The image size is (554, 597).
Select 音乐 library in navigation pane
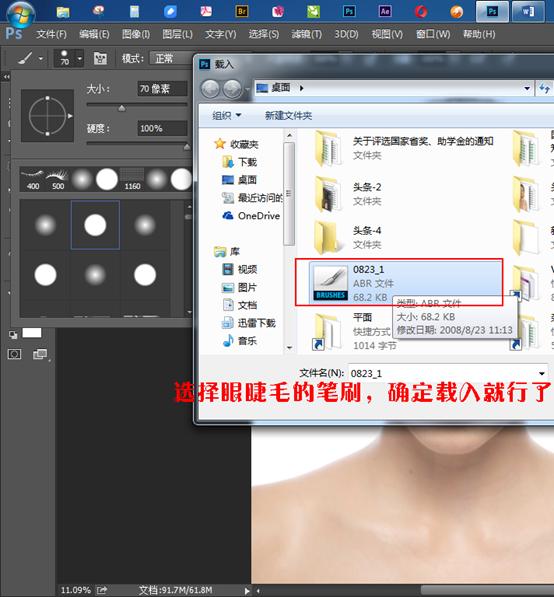pyautogui.click(x=239, y=341)
